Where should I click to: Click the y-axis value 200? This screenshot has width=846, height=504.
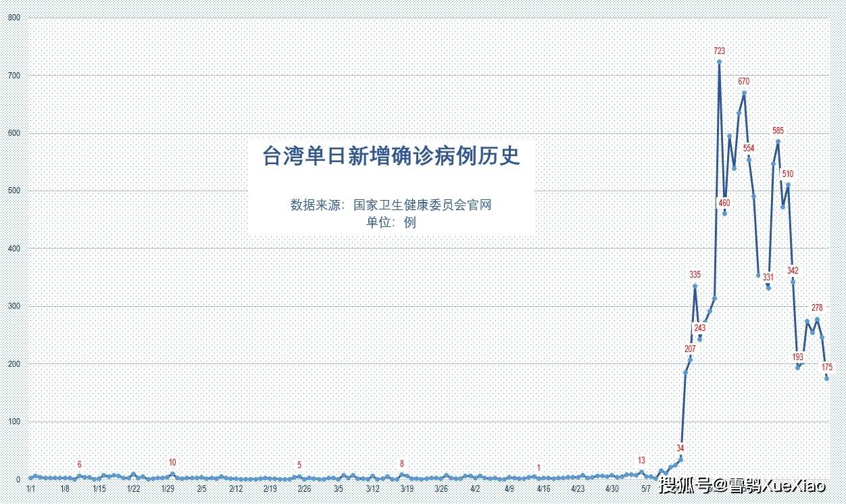click(x=14, y=363)
